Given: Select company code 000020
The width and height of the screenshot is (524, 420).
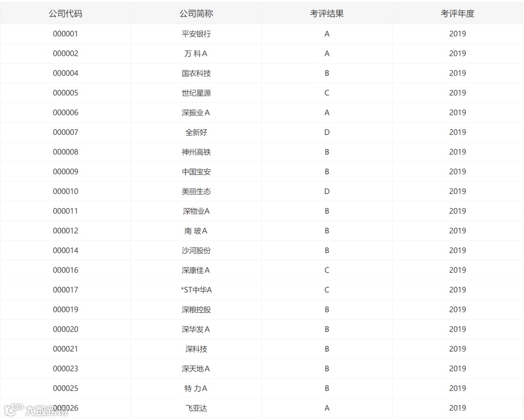Looking at the screenshot, I should pyautogui.click(x=65, y=329).
